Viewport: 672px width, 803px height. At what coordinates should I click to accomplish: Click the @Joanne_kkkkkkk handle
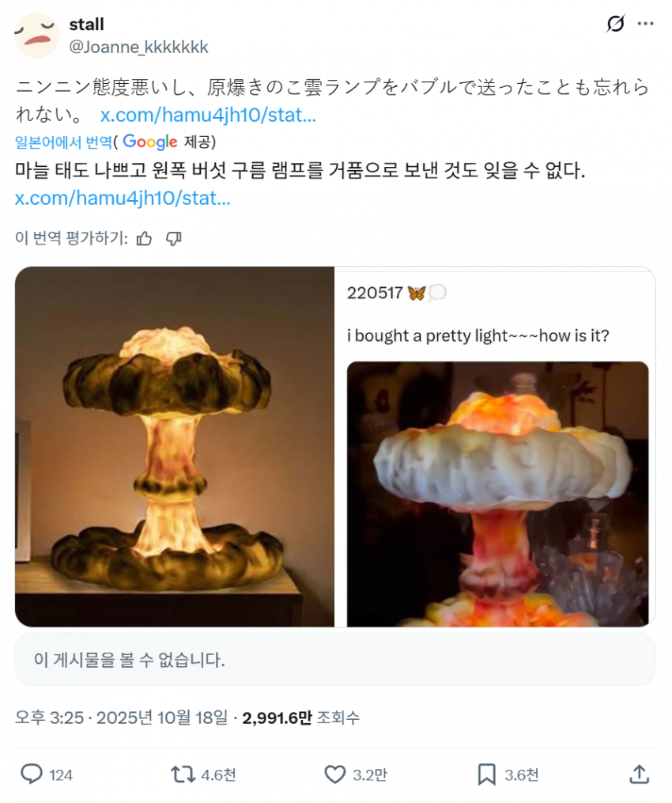[138, 47]
